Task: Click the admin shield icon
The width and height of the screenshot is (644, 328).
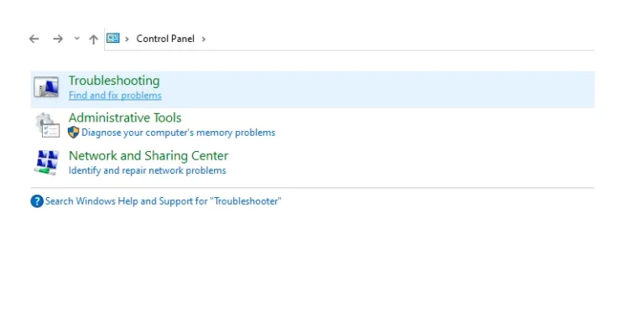Action: point(74,133)
